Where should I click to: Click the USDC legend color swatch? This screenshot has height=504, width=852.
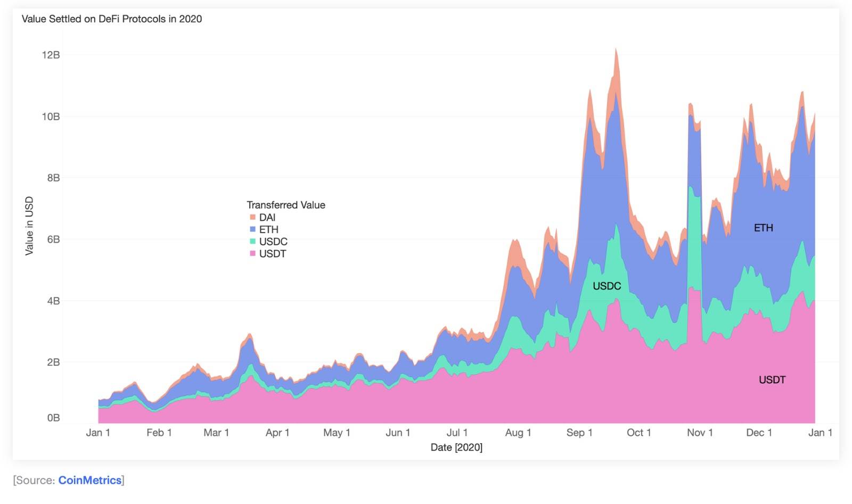[x=252, y=242]
